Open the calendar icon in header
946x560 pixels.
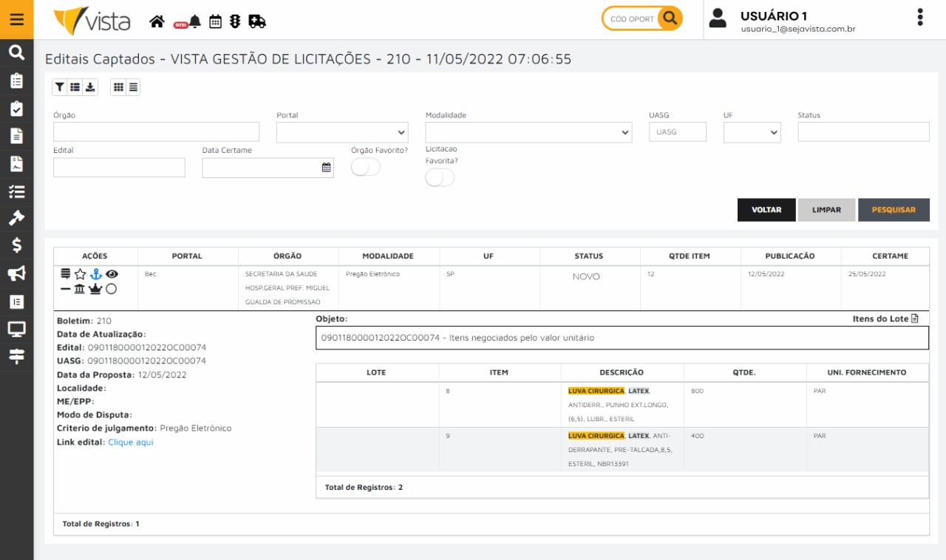point(215,21)
